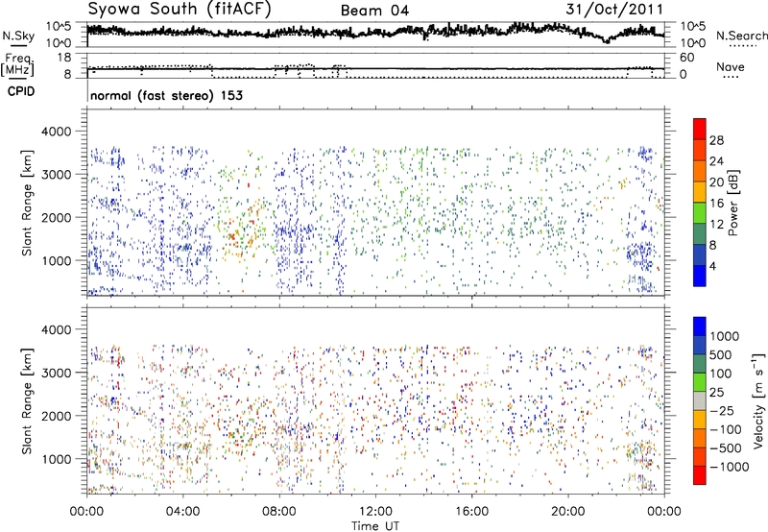Image resolution: width=768 pixels, height=532 pixels.
Task: Click the 'Freq. [MHz]' axis label
Action: [x=17, y=65]
